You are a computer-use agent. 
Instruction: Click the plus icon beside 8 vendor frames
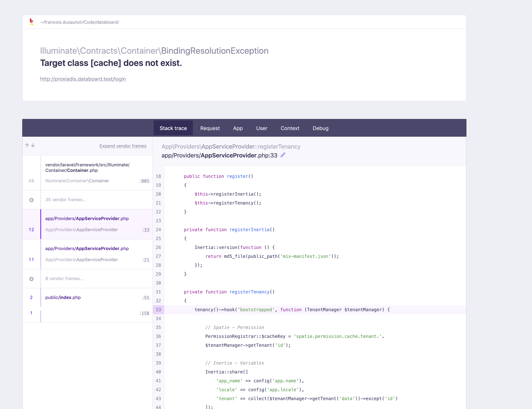[x=31, y=279]
